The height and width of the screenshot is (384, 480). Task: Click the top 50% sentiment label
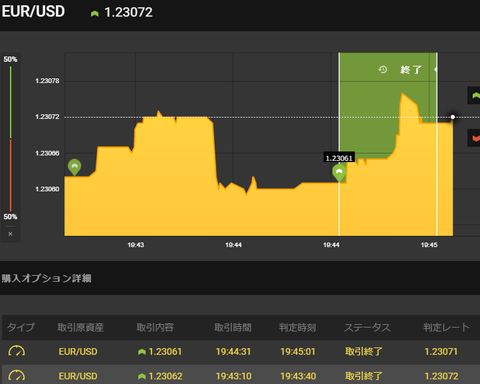[10, 59]
